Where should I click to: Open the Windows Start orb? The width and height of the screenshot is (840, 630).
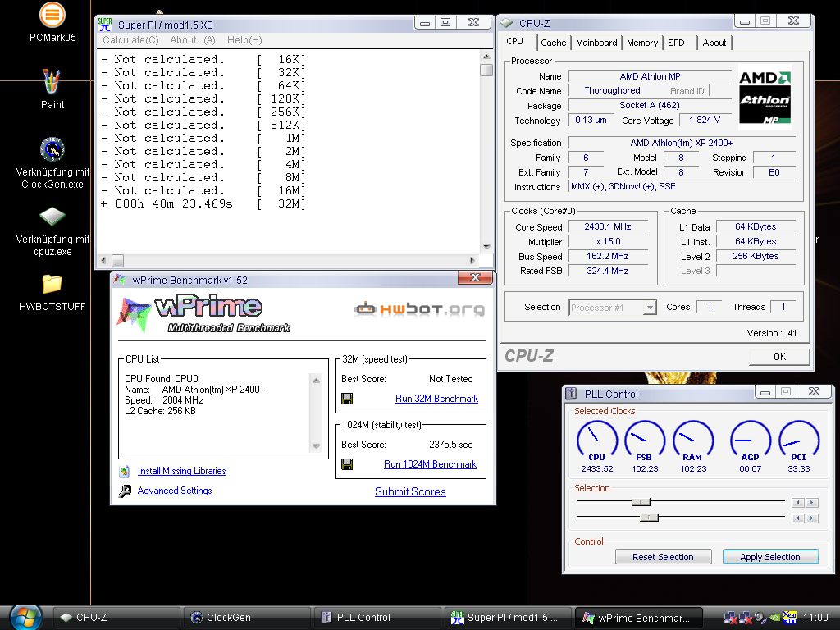pos(25,617)
